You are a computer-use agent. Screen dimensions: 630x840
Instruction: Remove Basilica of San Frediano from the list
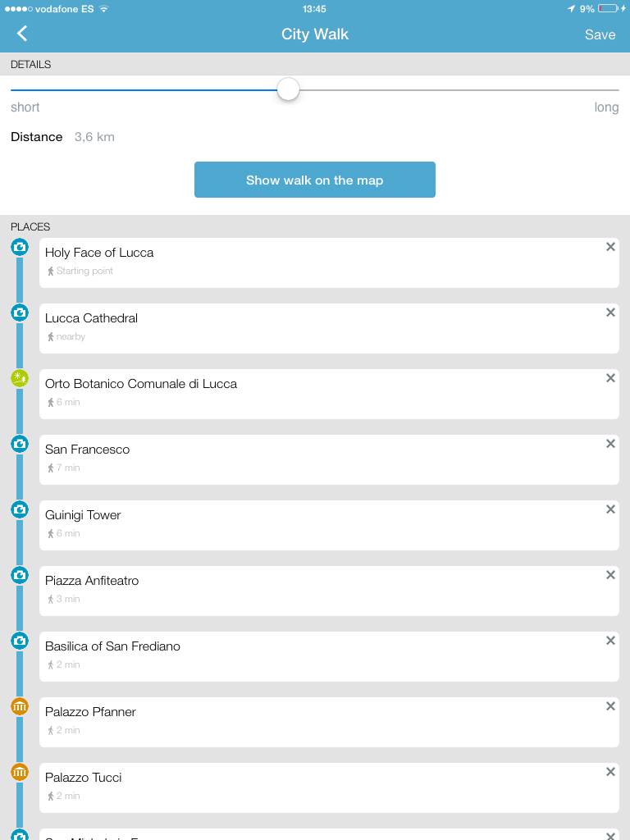(610, 641)
